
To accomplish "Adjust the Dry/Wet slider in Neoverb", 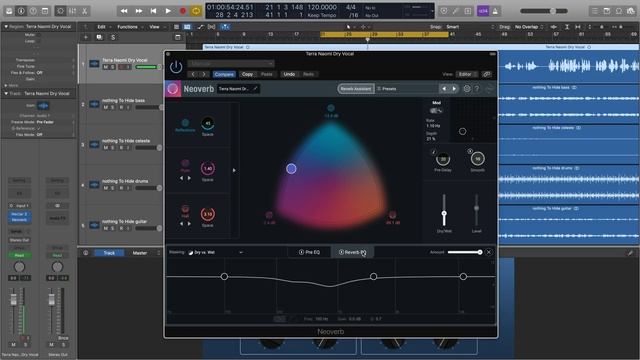I will click(444, 211).
